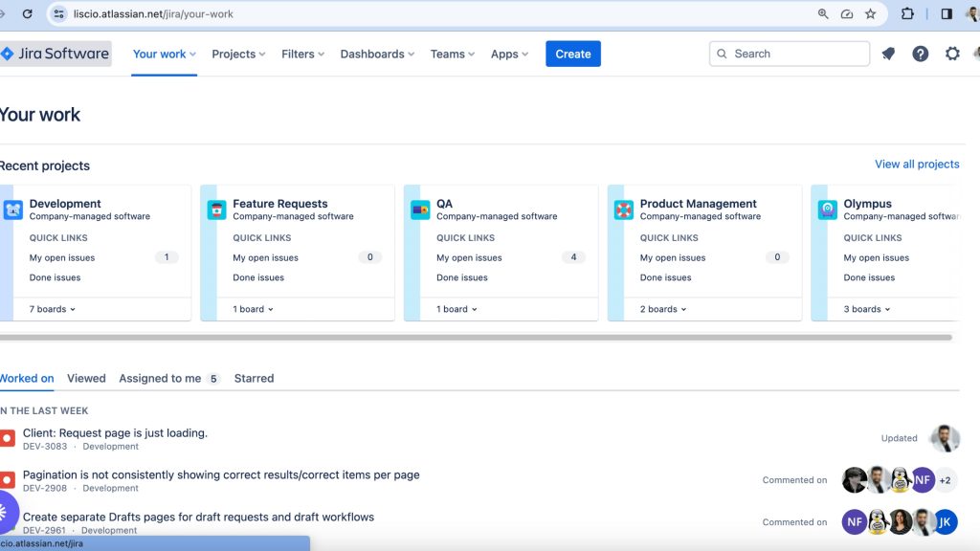Screen dimensions: 980x551
Task: Open the browser extensions puzzle icon
Action: click(907, 14)
